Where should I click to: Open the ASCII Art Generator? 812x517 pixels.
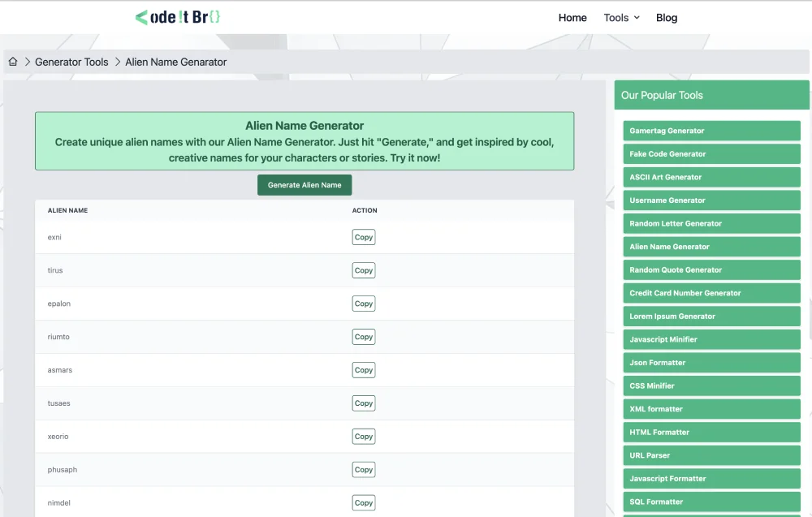(711, 177)
